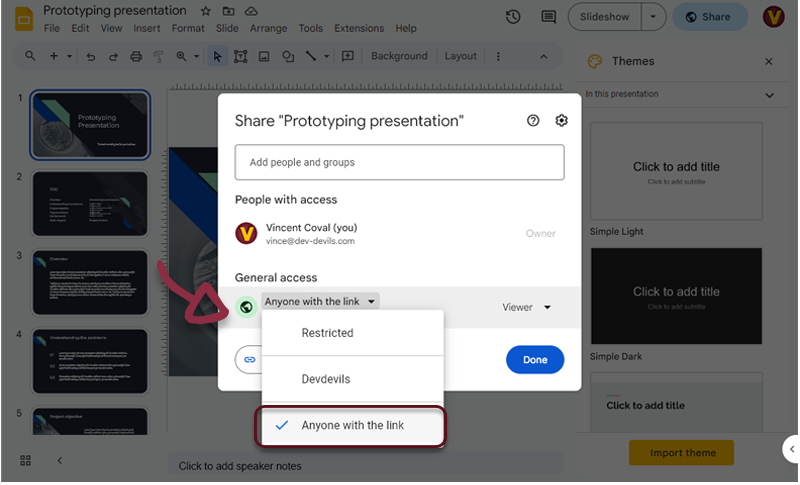Open the Viewer role dropdown
Screen dimensions: 800x485
coord(526,308)
